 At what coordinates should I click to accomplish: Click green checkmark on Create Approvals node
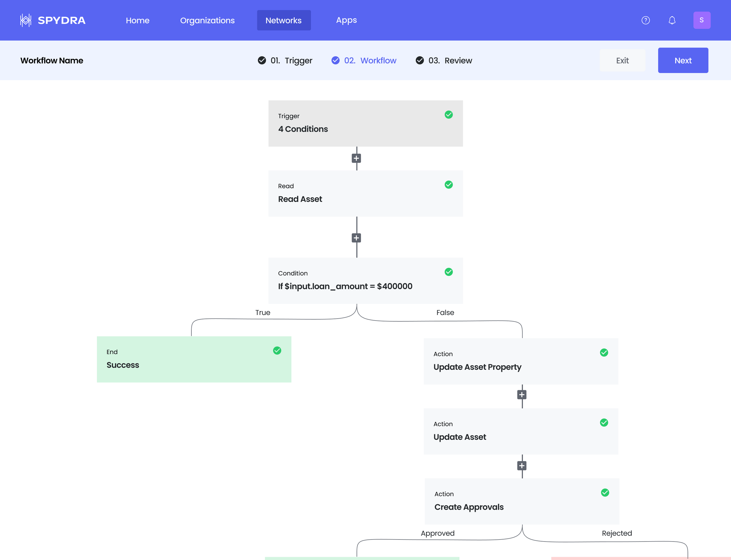[x=604, y=493]
